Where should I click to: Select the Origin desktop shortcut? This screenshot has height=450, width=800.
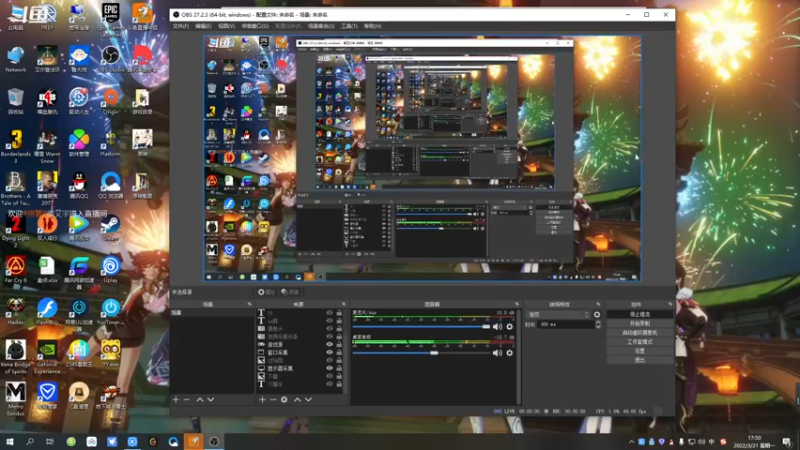110,101
